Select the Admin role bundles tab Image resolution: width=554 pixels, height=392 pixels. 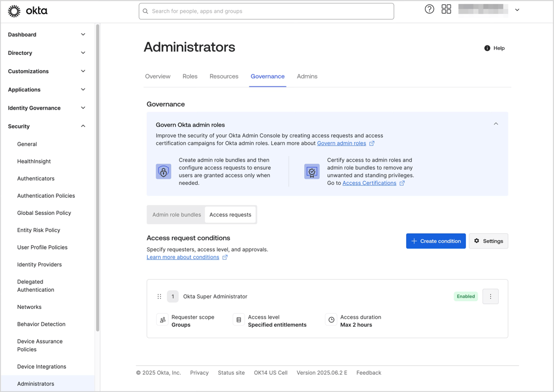(x=177, y=215)
